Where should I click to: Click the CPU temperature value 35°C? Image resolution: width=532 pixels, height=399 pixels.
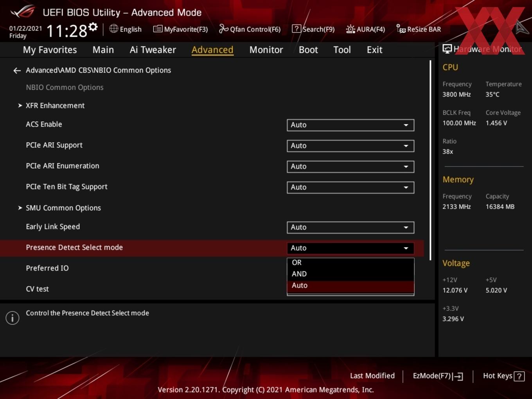tap(492, 95)
